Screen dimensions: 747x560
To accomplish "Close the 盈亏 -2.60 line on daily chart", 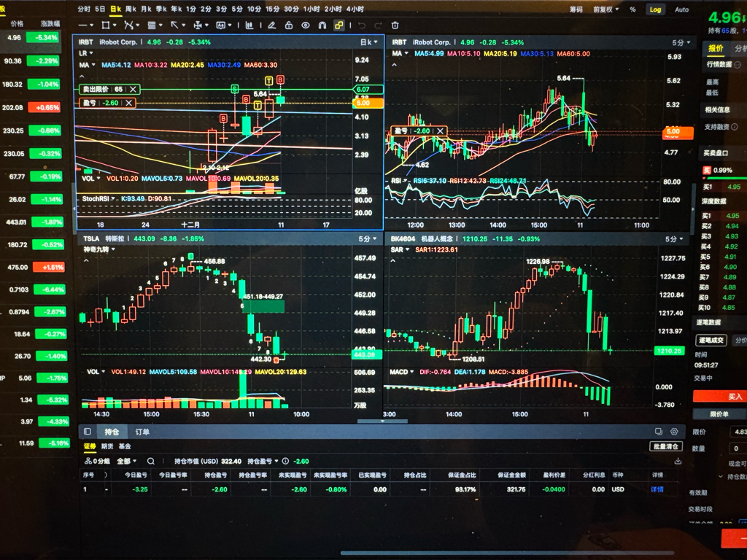I will pyautogui.click(x=128, y=103).
